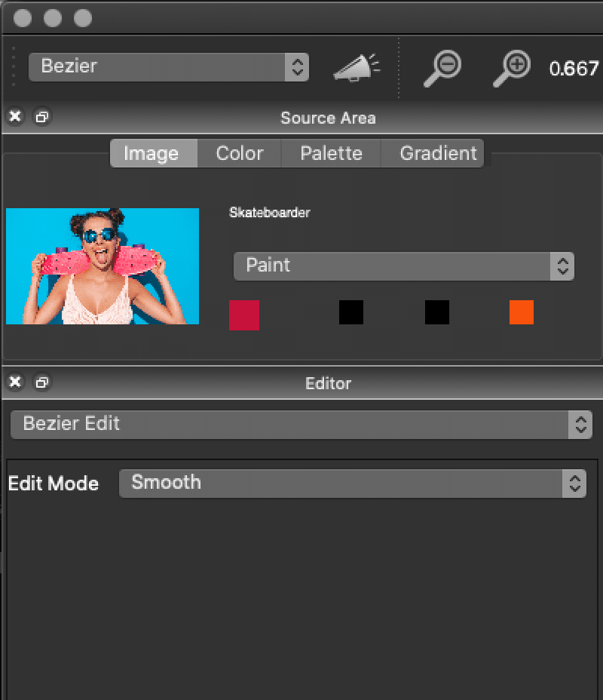Click the toolbar drag handle dots
Viewport: 603px width, 700px height.
tap(14, 66)
